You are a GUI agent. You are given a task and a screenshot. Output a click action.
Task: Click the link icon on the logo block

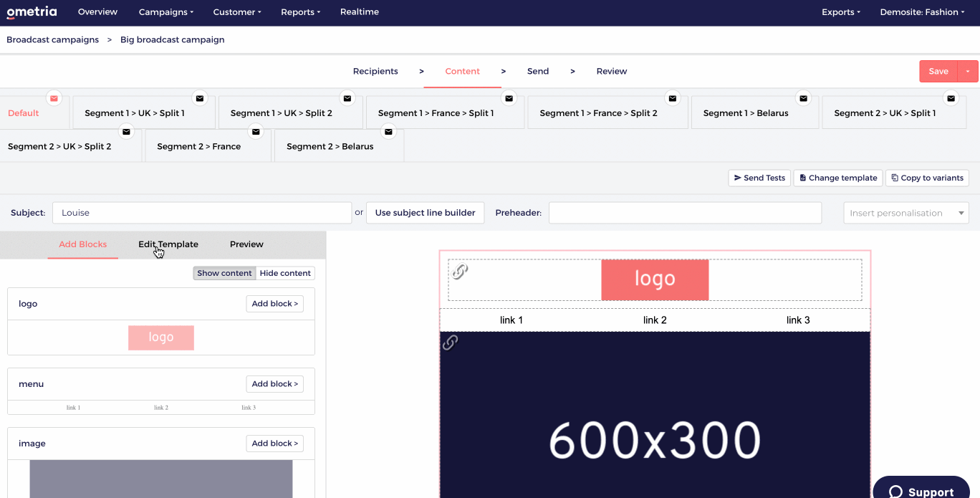pyautogui.click(x=460, y=272)
